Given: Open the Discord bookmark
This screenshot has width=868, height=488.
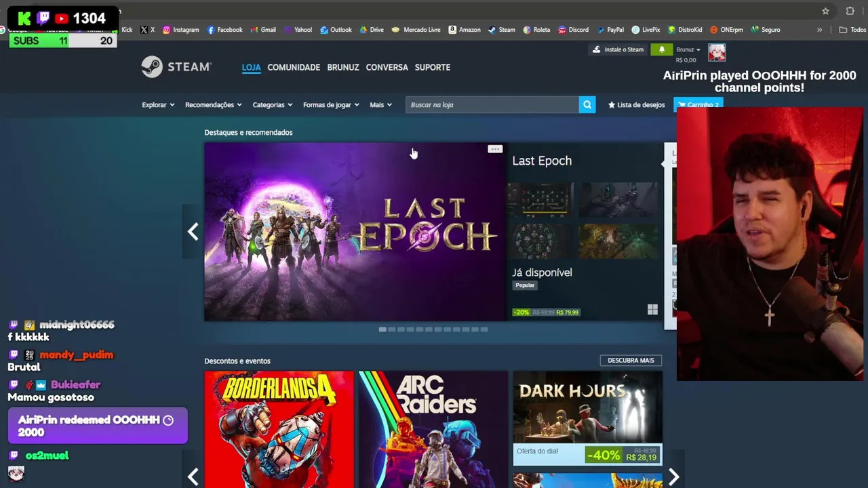Looking at the screenshot, I should coord(573,30).
